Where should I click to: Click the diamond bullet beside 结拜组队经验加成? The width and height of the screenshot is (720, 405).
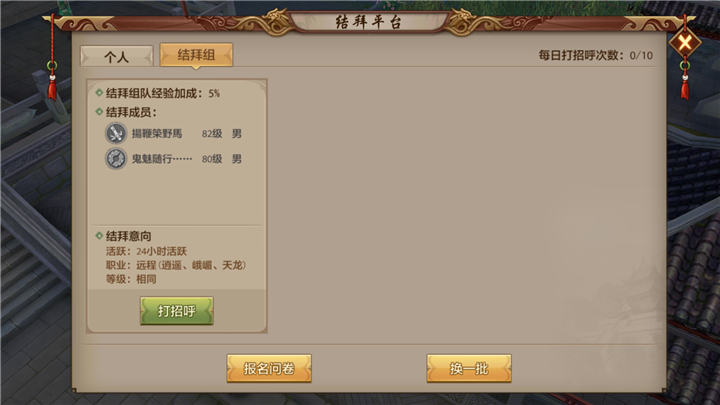(x=99, y=93)
